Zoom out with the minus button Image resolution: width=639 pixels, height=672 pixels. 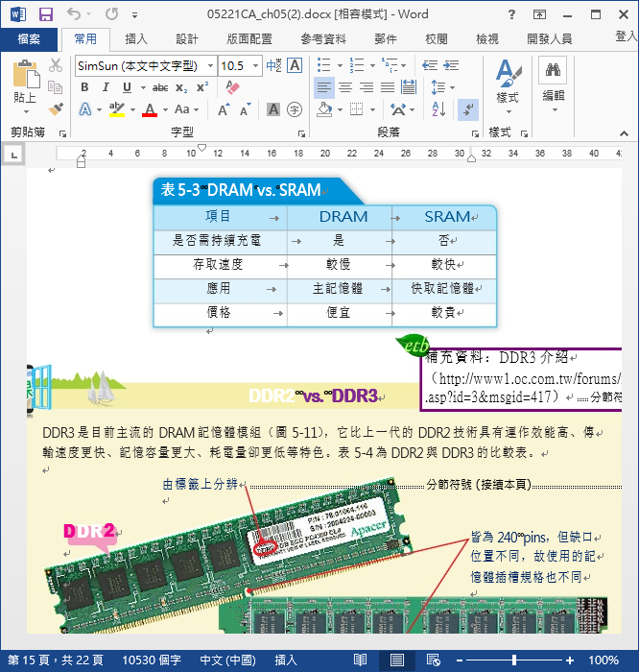(x=460, y=660)
